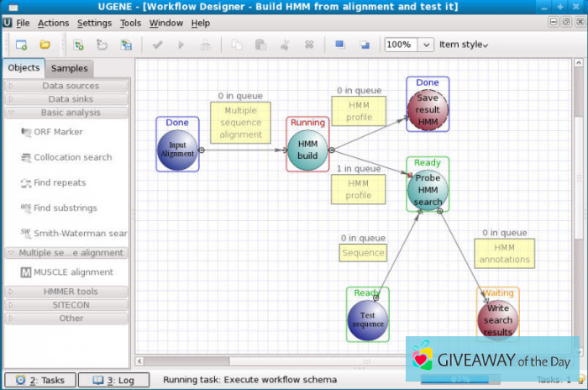This screenshot has width=588, height=390.
Task: Expand the Data sources group
Action: [x=69, y=86]
